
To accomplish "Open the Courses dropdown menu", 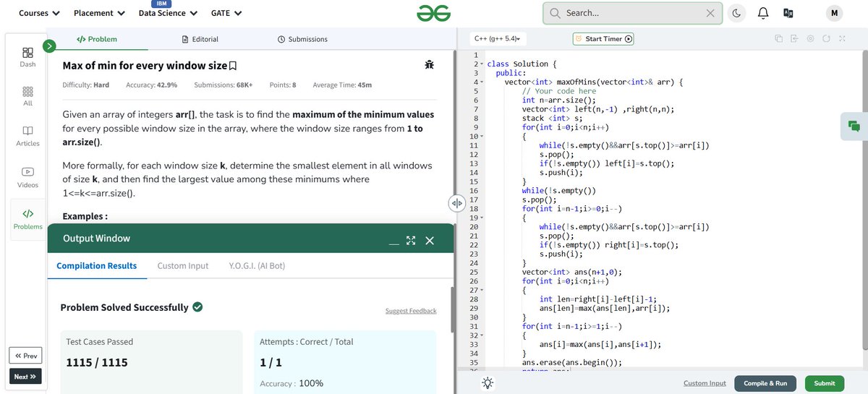I will click(x=39, y=13).
